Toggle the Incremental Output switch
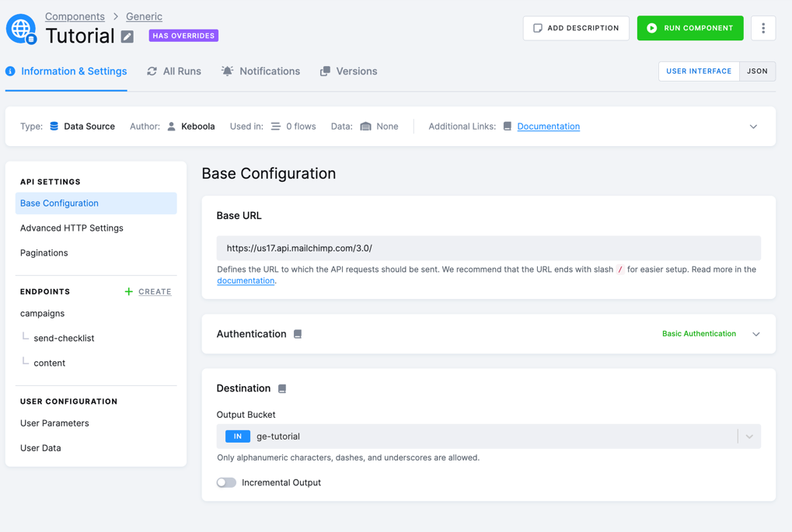 tap(226, 482)
